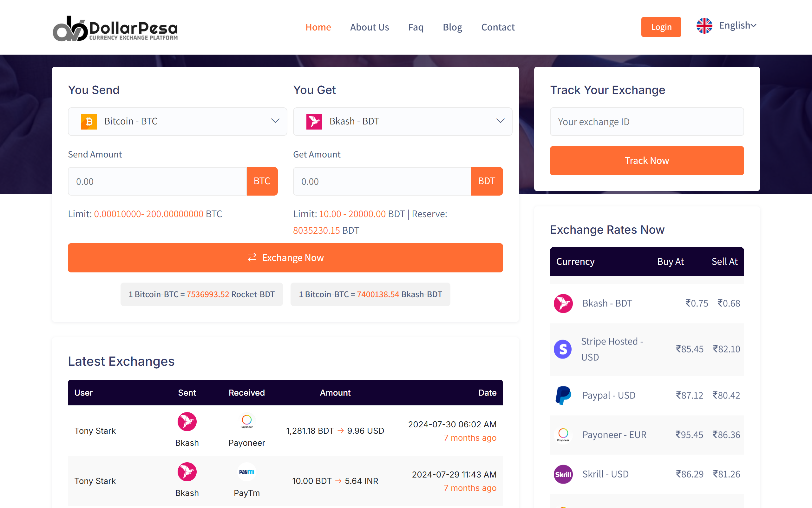The image size is (812, 508).
Task: Click the PayTm received icon
Action: click(x=247, y=472)
